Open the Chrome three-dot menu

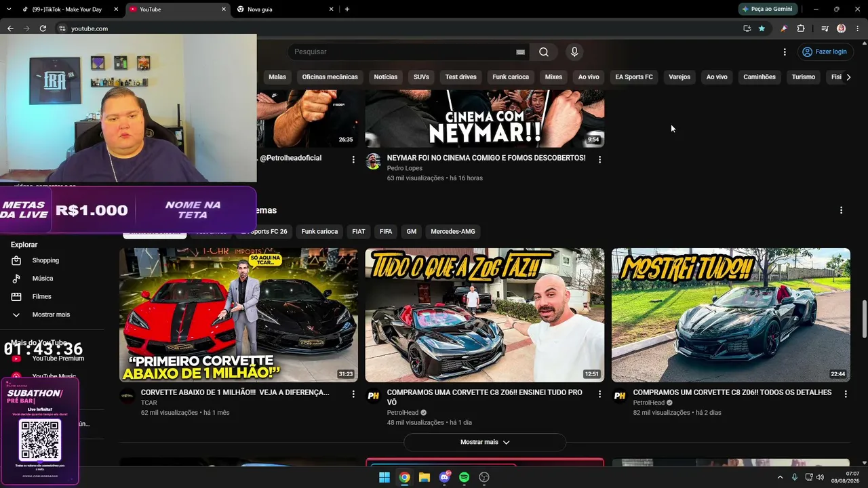click(x=858, y=28)
